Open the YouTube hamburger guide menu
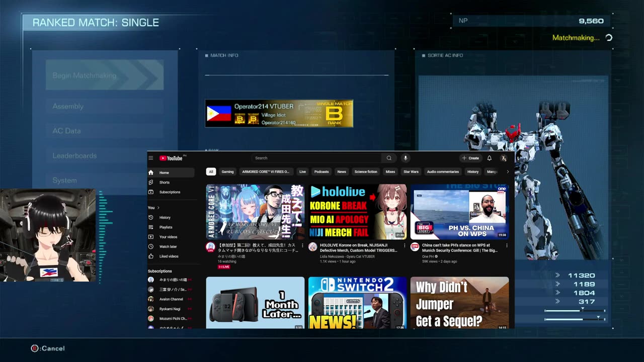Screen dimensions: 644x362 click(x=150, y=158)
